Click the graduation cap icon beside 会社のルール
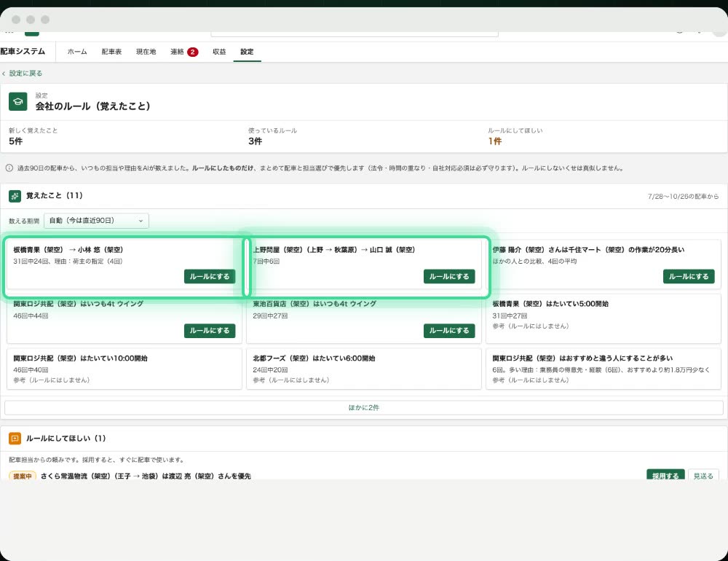Screen dimensions: 728x561 18,101
